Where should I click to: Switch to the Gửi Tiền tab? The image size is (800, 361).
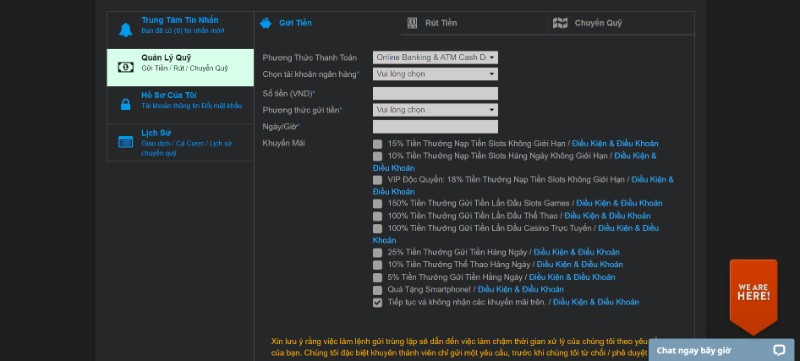click(x=328, y=23)
